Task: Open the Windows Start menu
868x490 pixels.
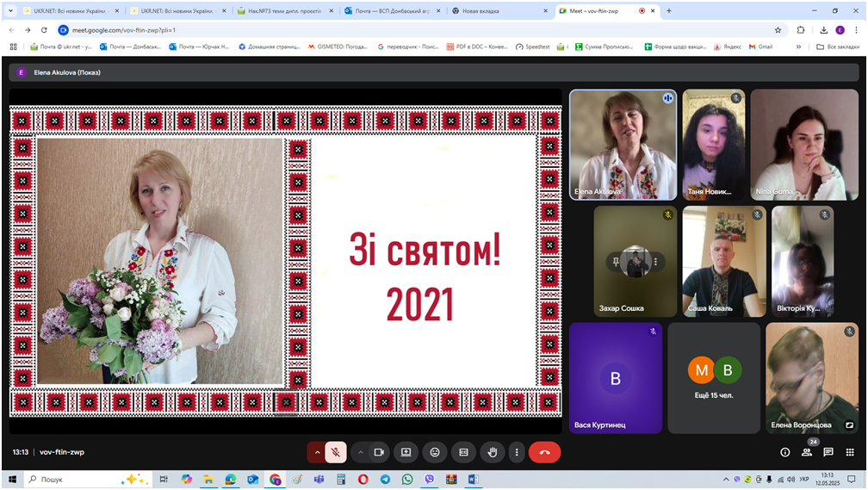Action: coord(12,480)
